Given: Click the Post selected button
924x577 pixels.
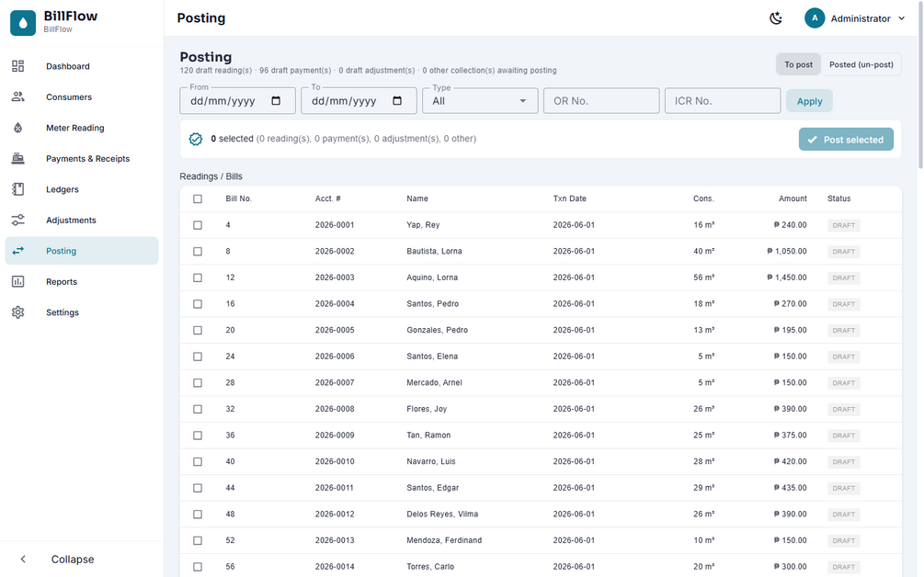Looking at the screenshot, I should (846, 140).
